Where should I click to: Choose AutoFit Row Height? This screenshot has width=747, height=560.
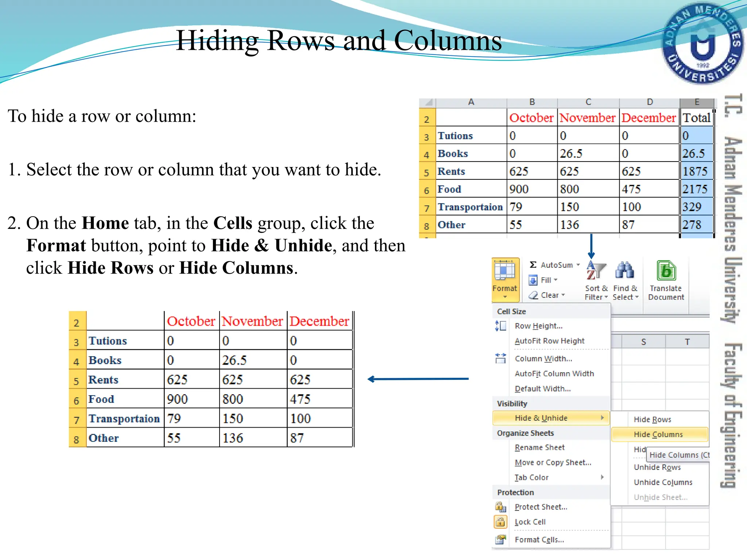551,341
